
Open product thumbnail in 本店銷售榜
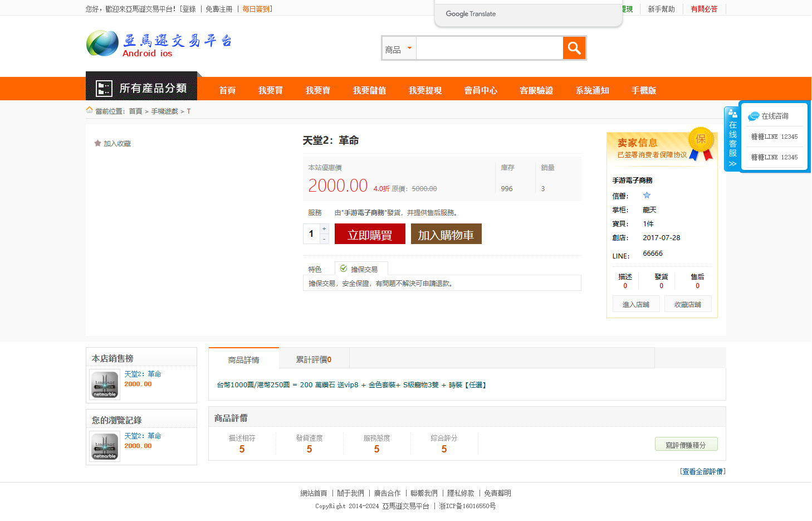(x=105, y=385)
